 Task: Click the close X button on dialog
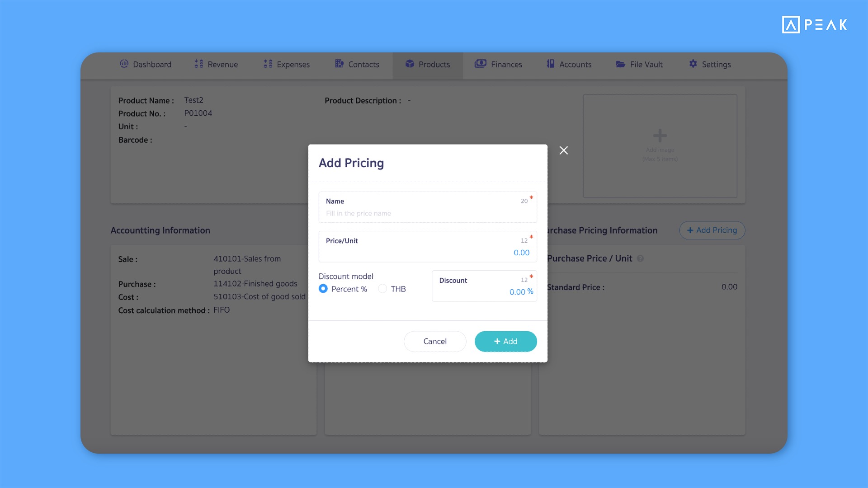tap(563, 150)
